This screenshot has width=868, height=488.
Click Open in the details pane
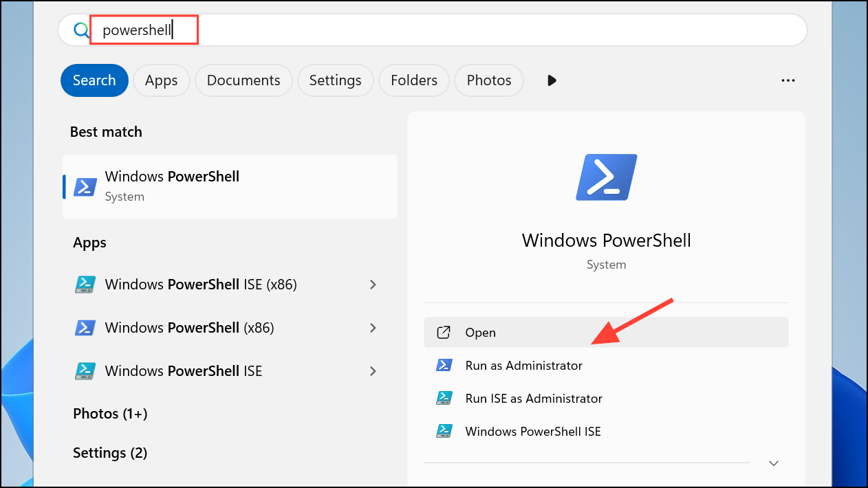(x=606, y=333)
